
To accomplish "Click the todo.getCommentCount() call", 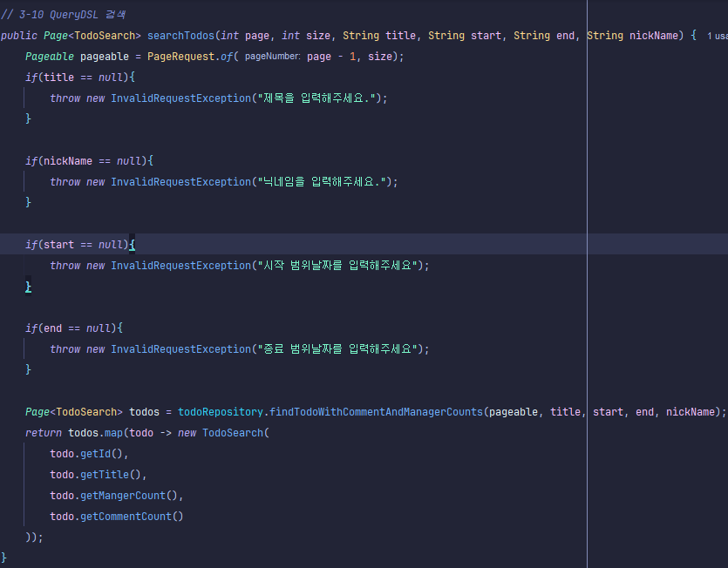I will 117,517.
